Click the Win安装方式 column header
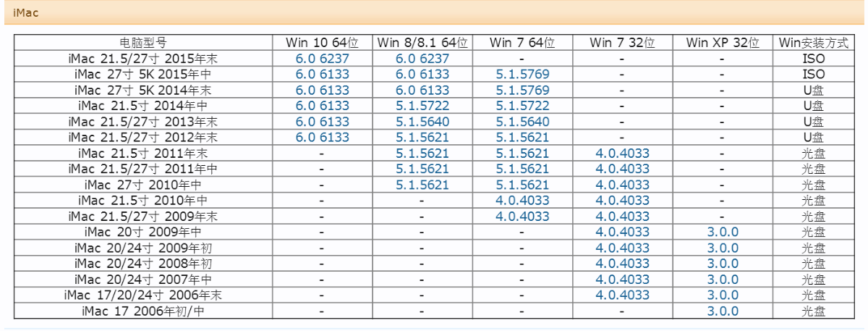This screenshot has height=331, width=868. click(x=814, y=43)
